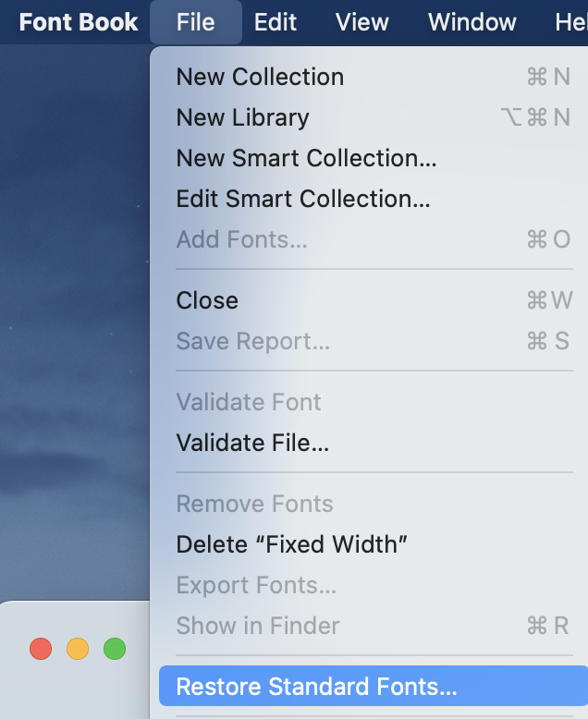Image resolution: width=588 pixels, height=719 pixels.
Task: Select Save Report… menu item
Action: point(252,341)
